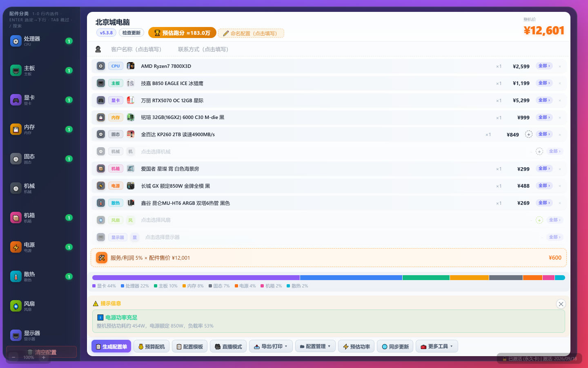
Task: Expand 全部 list for CPU row
Action: (544, 66)
